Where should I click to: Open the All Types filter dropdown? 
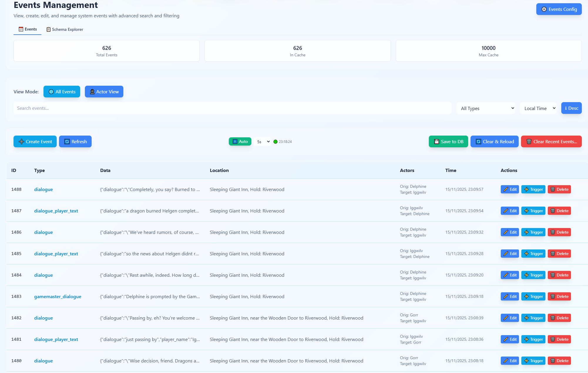coord(485,108)
